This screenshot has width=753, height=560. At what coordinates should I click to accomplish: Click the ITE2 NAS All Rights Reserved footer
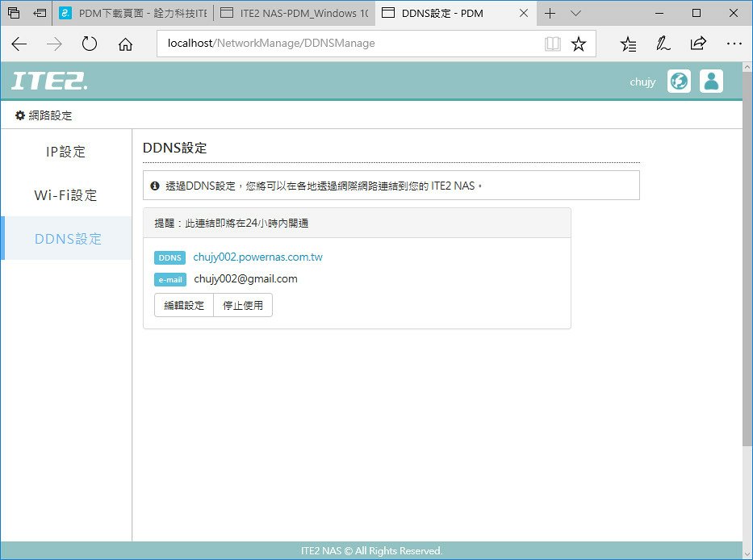click(371, 551)
